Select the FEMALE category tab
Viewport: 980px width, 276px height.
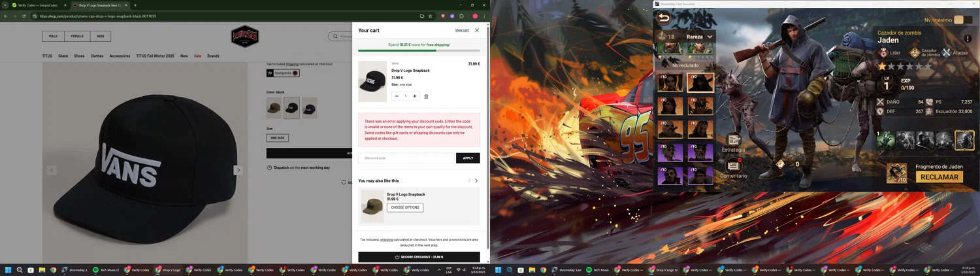77,36
